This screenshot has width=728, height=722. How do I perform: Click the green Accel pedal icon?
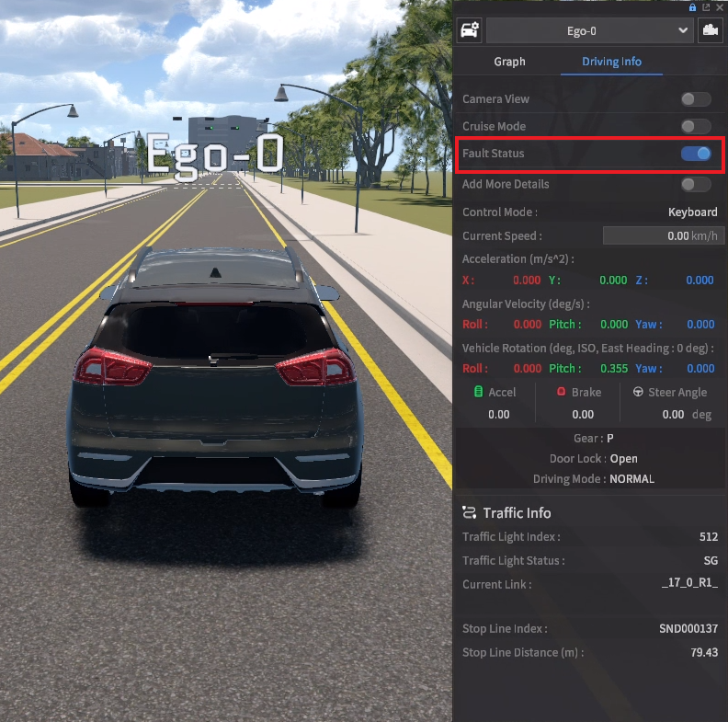(x=478, y=392)
